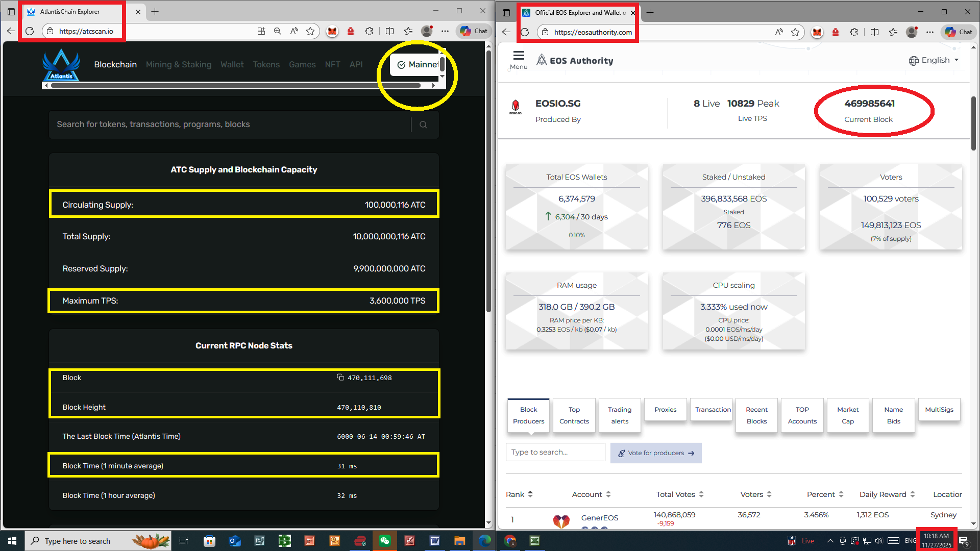Favorite the eosauthority.com page with star
The image size is (980, 551).
pyautogui.click(x=795, y=32)
